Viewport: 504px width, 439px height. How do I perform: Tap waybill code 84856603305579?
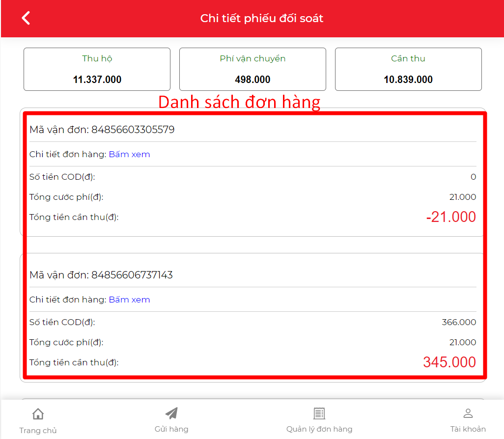click(x=133, y=130)
